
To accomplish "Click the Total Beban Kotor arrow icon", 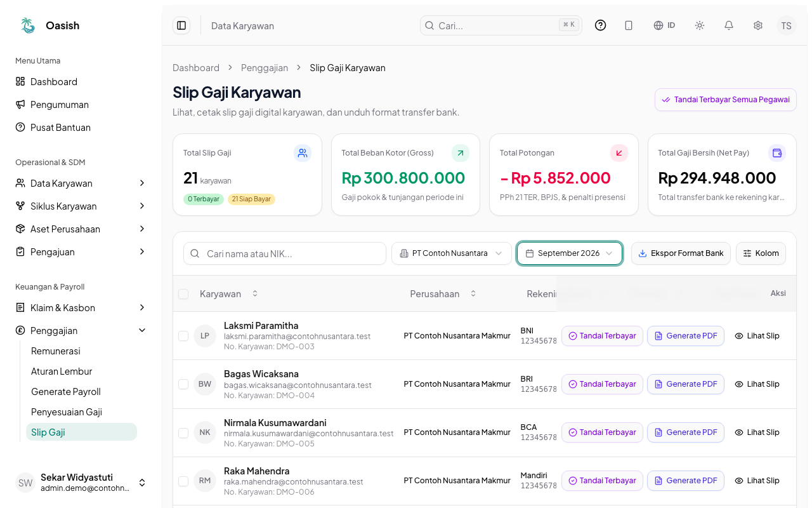I will tap(461, 153).
